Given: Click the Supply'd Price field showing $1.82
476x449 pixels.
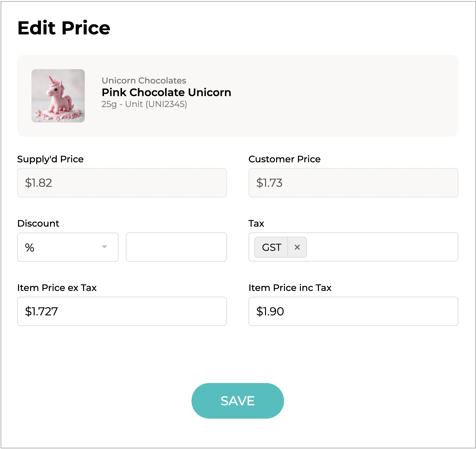Looking at the screenshot, I should click(122, 183).
